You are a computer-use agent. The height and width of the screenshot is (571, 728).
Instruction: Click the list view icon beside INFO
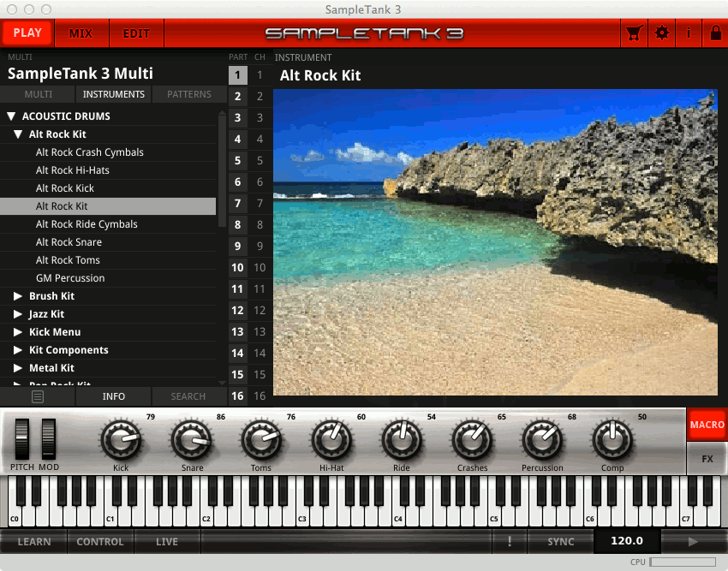(38, 396)
